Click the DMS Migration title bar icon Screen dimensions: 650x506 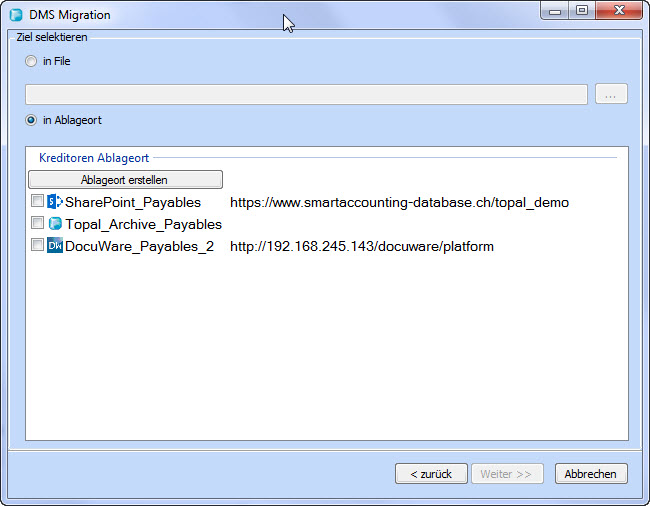click(x=15, y=15)
